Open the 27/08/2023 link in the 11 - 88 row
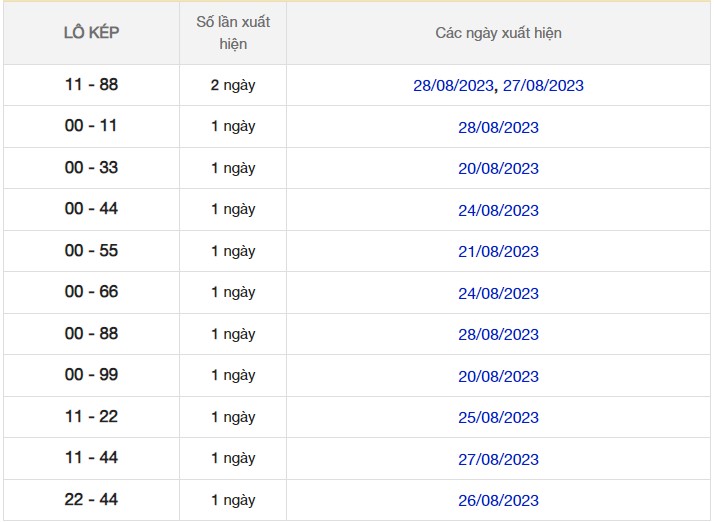 point(543,86)
